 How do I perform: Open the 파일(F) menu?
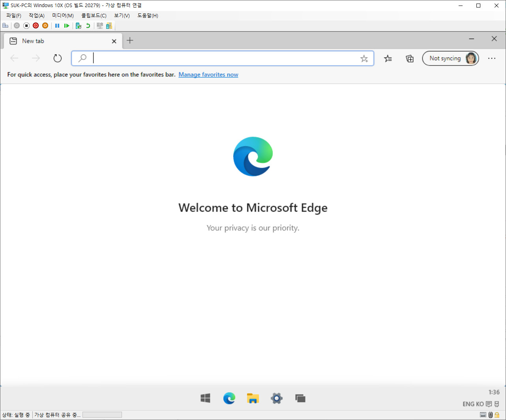pos(14,15)
